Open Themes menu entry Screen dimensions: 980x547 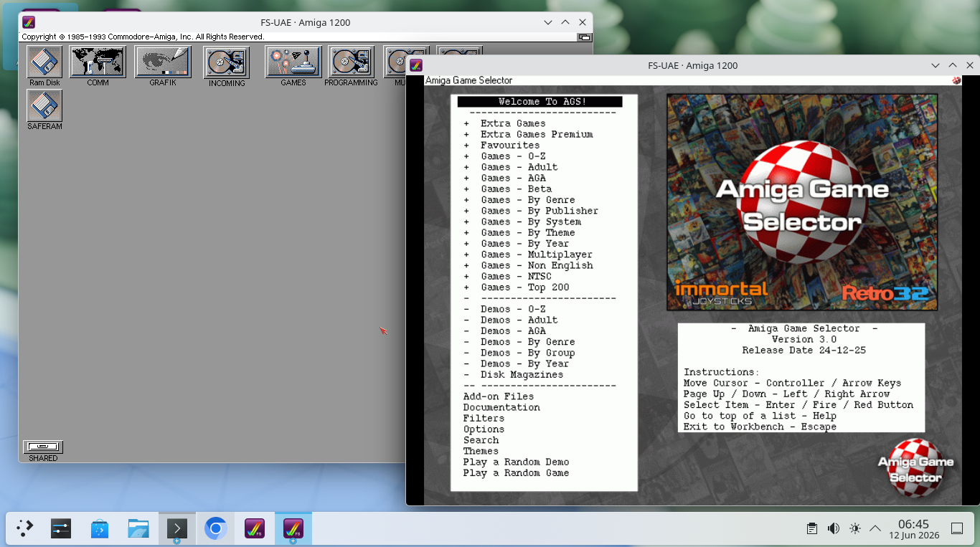point(481,451)
